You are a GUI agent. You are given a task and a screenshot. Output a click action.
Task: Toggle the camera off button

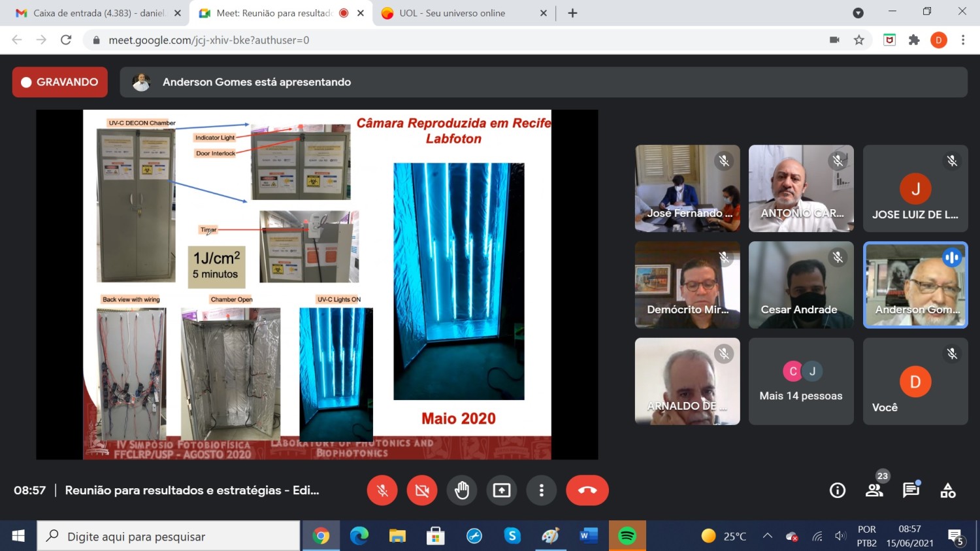pyautogui.click(x=422, y=490)
